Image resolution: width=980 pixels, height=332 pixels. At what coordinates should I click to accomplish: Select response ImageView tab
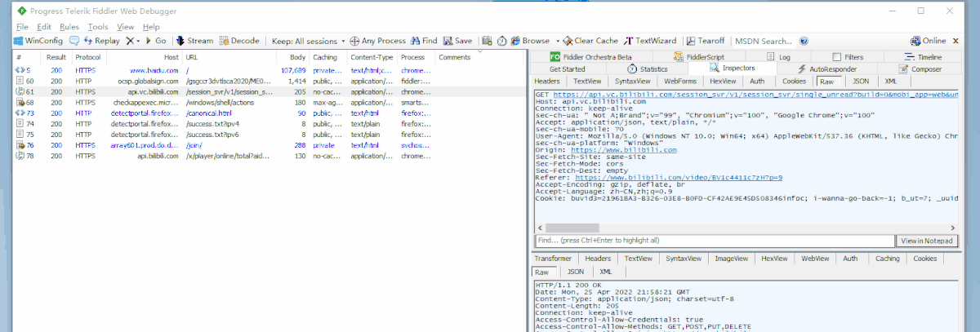(x=730, y=259)
